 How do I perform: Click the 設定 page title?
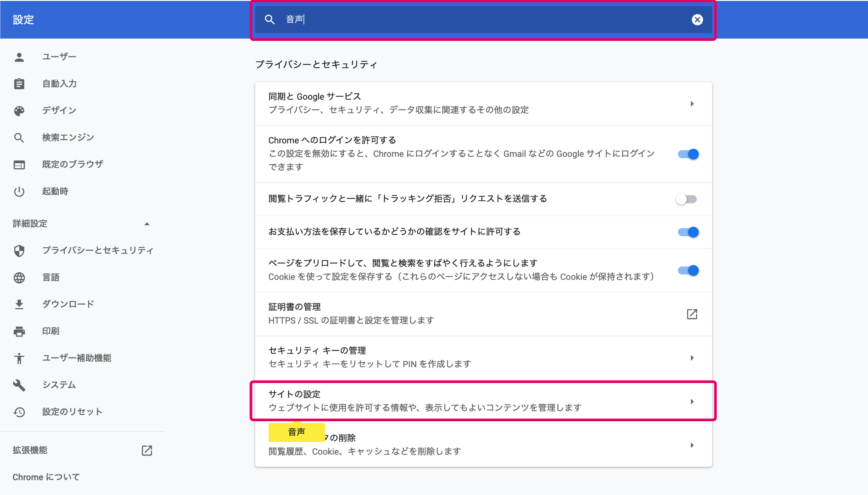click(23, 20)
